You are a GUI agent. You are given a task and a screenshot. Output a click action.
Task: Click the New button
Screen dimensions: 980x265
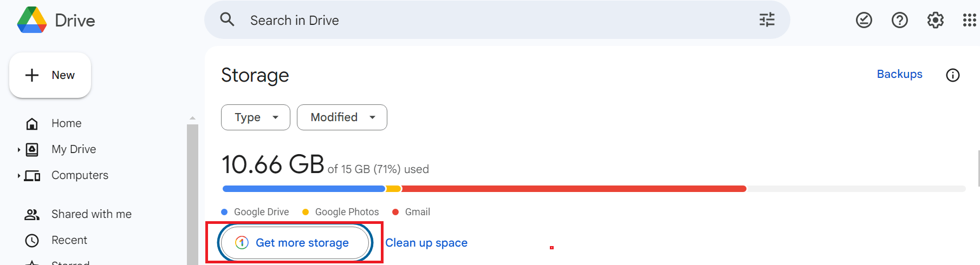tap(50, 75)
